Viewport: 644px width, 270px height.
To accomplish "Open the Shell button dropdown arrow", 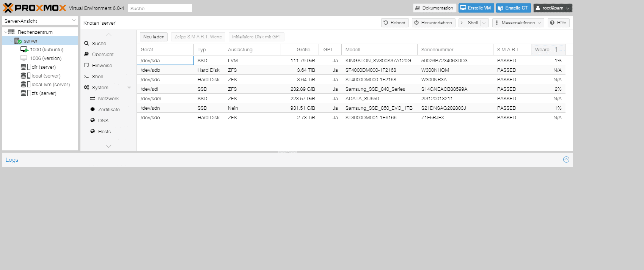I will tap(484, 23).
